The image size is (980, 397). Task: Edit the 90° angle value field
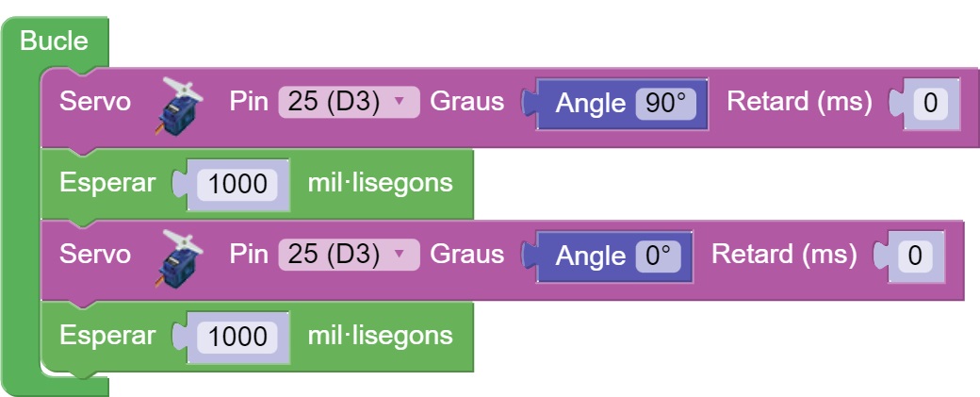click(665, 104)
